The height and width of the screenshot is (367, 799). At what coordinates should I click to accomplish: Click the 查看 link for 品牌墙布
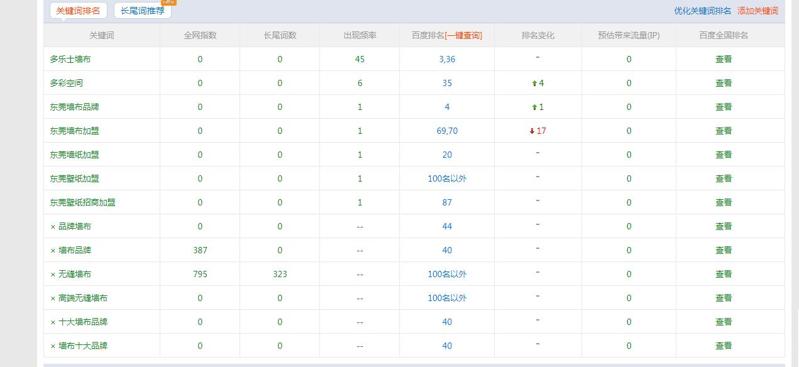(724, 226)
